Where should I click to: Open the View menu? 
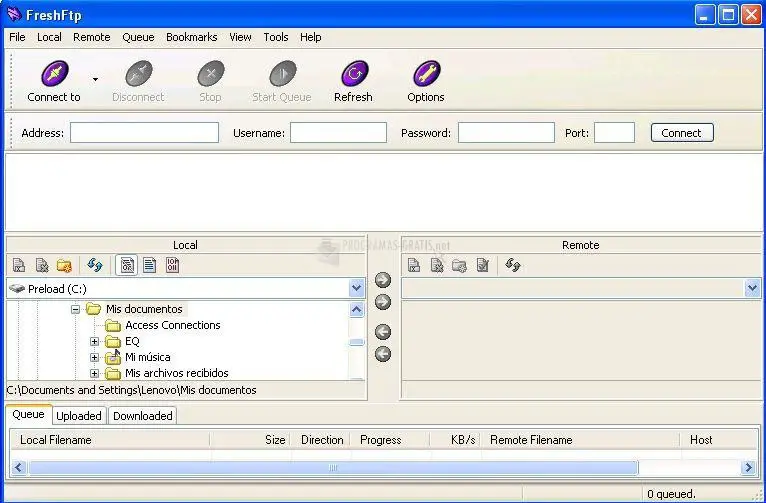[x=240, y=37]
